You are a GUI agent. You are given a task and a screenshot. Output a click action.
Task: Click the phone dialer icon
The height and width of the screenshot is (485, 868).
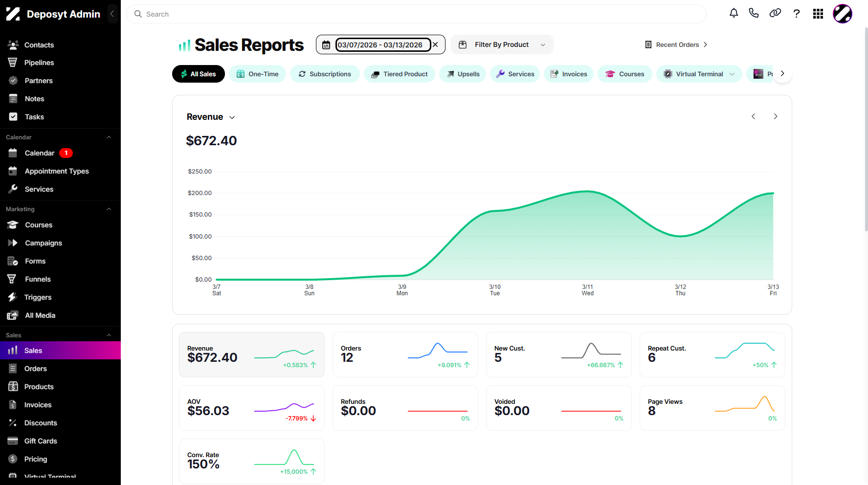point(754,13)
